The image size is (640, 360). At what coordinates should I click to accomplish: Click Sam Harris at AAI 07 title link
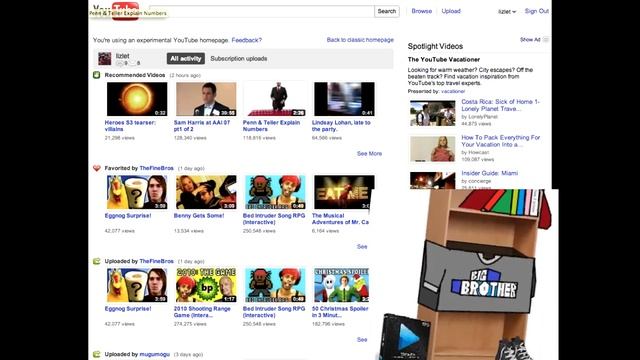click(x=202, y=126)
